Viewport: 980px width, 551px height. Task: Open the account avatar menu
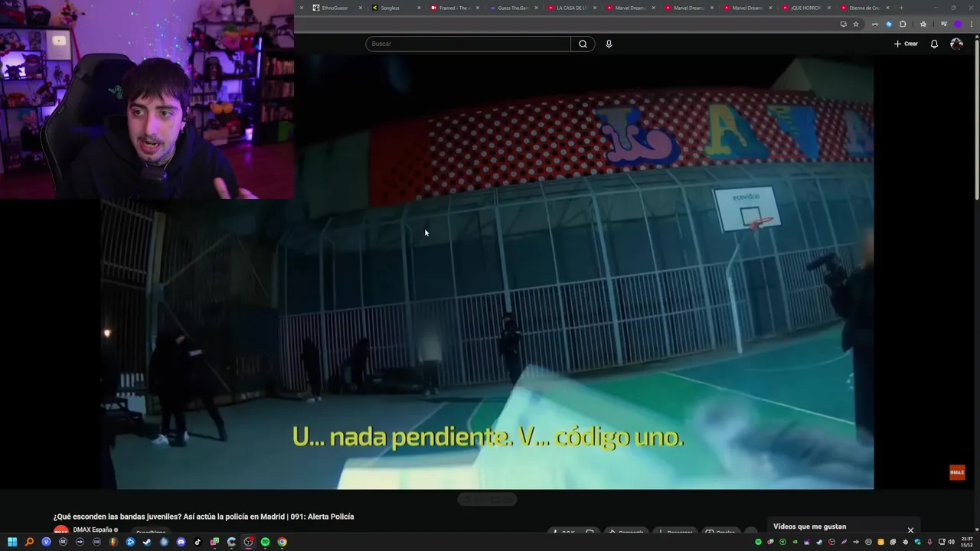coord(956,44)
